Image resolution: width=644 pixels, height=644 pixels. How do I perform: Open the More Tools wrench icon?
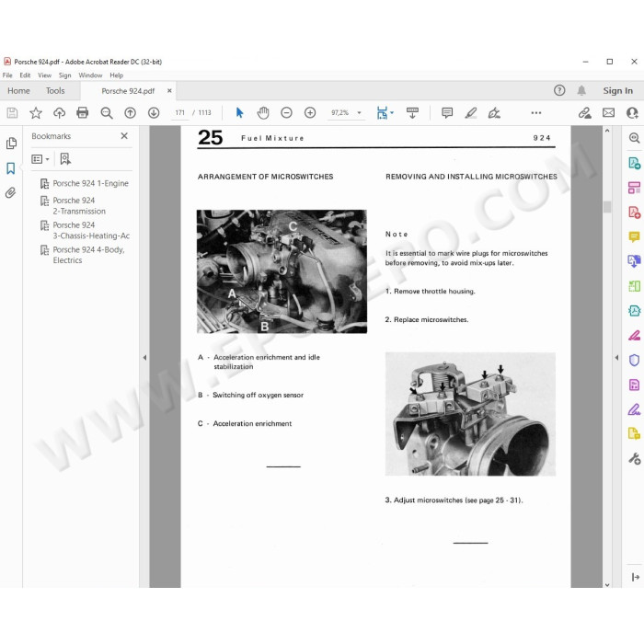point(634,458)
